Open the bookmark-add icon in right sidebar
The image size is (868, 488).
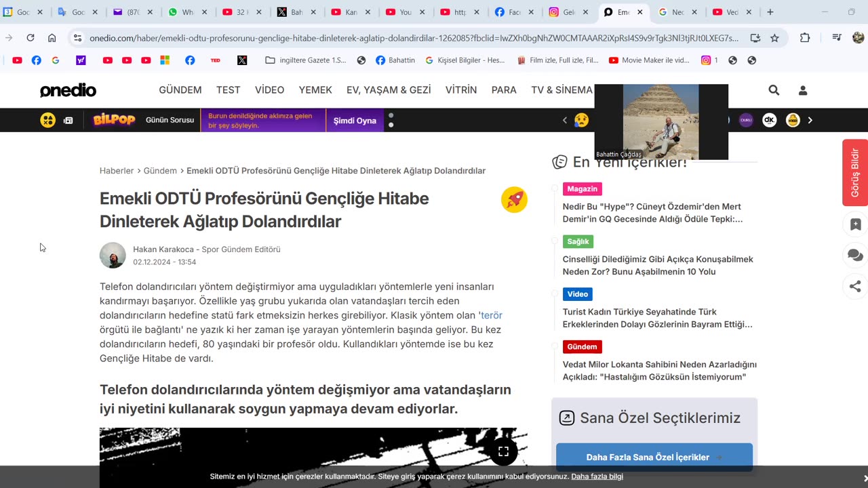[855, 224]
